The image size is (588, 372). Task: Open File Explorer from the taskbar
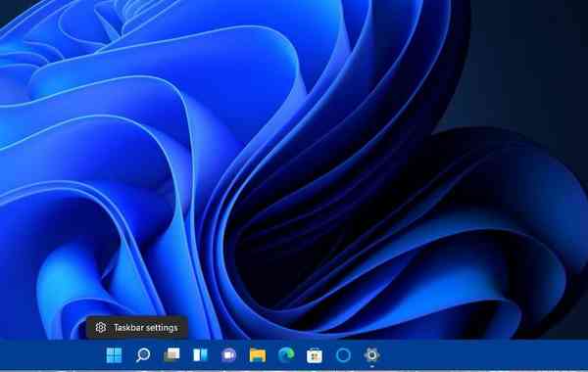[258, 354]
